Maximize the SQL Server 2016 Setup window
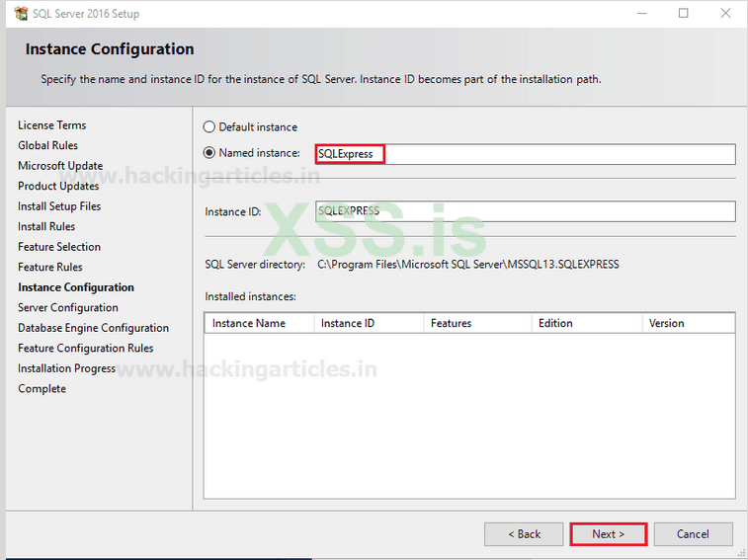Viewport: 748px width, 560px height. pos(684,14)
